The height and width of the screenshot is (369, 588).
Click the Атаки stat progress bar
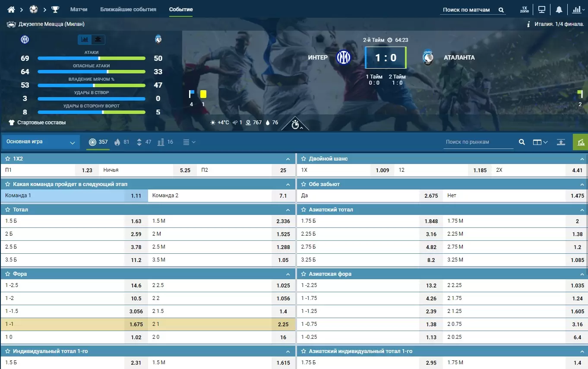coord(91,58)
